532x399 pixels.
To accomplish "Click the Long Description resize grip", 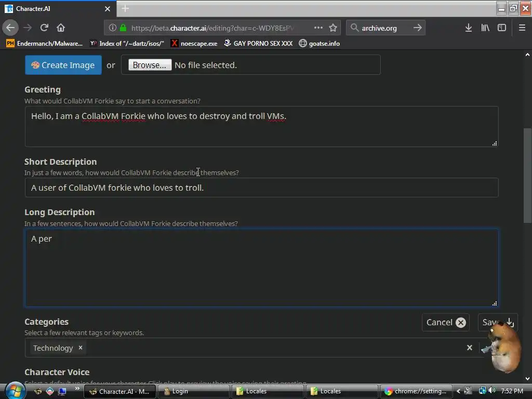I will click(495, 303).
